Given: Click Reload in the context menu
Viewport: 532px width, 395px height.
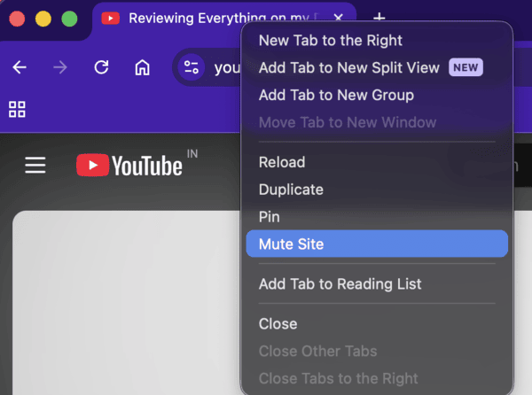Looking at the screenshot, I should [282, 162].
